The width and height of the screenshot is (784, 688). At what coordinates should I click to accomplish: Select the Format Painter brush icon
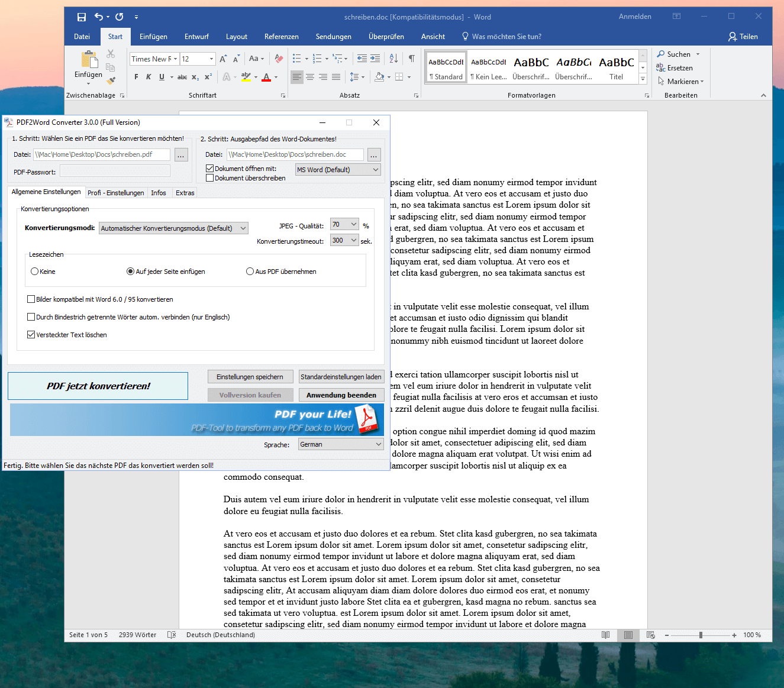tap(111, 80)
